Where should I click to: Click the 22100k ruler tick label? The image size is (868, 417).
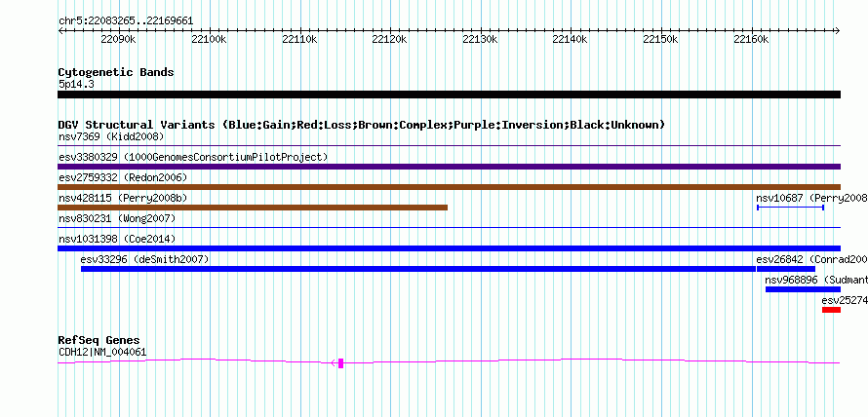[x=209, y=40]
